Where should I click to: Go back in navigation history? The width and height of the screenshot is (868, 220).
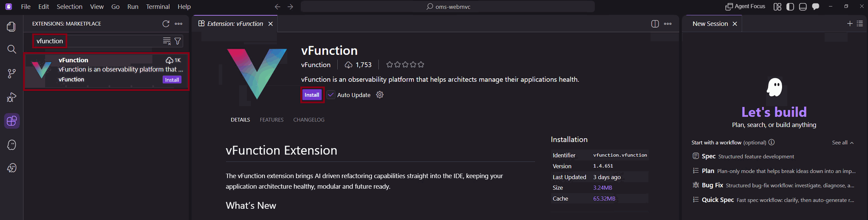[278, 7]
